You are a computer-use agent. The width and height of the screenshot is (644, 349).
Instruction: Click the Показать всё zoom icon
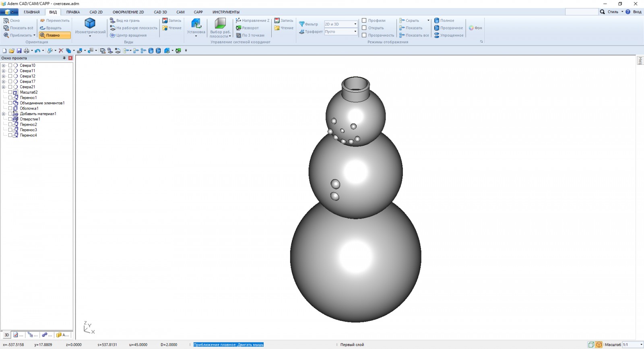(6, 28)
